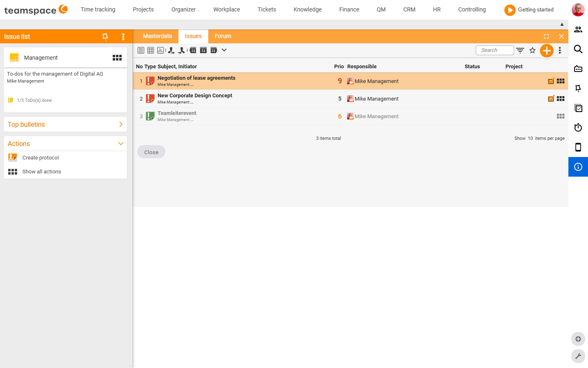Open the Issue list panel options menu

123,37
